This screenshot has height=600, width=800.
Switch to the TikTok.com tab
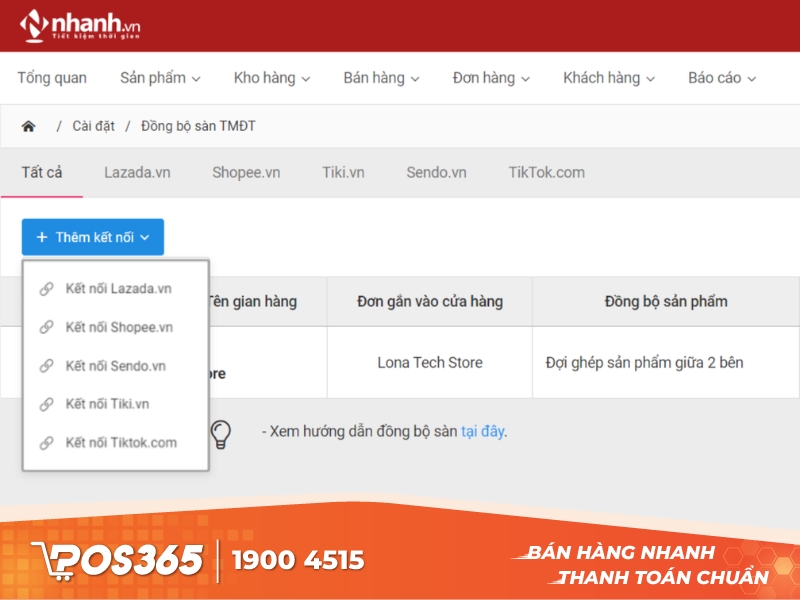coord(546,172)
